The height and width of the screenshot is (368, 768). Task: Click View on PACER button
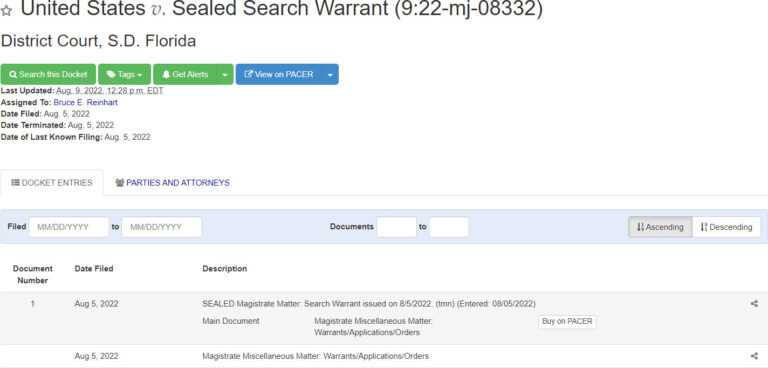279,74
